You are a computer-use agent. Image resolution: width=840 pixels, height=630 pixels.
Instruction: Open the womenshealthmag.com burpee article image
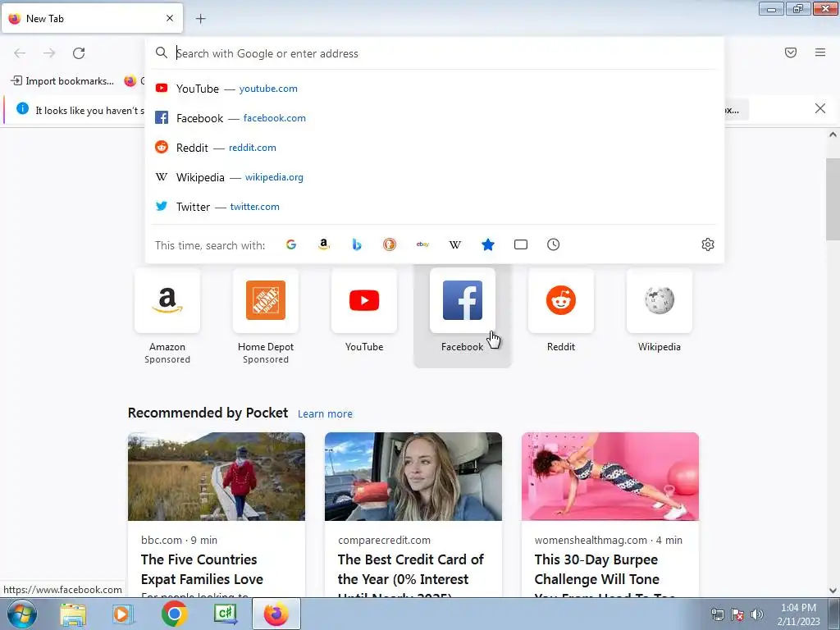[x=610, y=477]
